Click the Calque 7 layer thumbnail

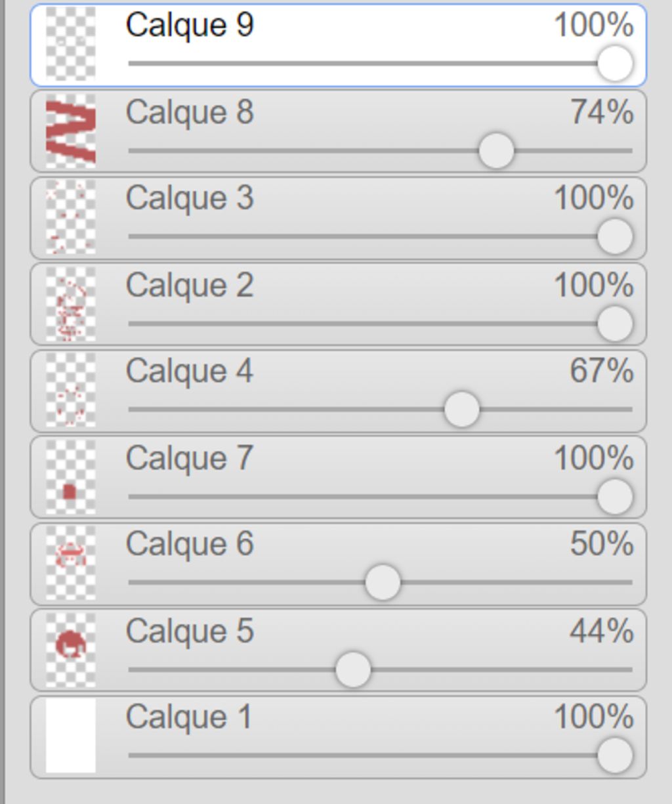(x=71, y=477)
